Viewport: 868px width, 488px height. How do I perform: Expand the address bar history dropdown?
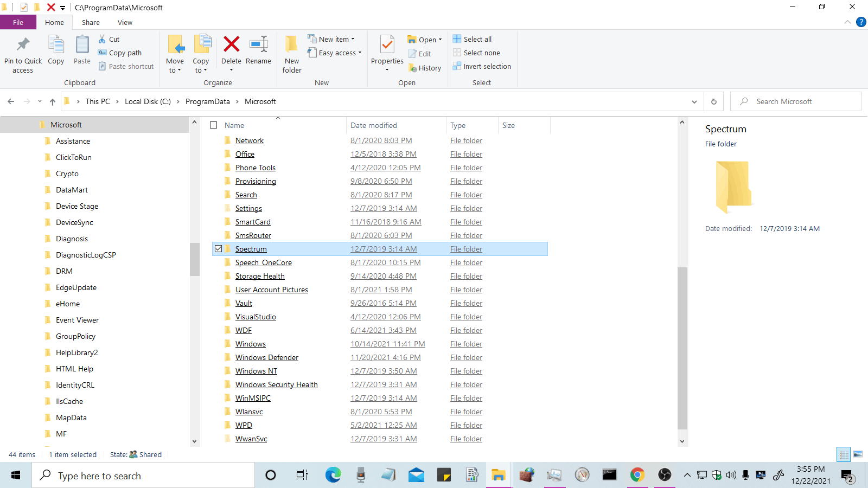694,101
